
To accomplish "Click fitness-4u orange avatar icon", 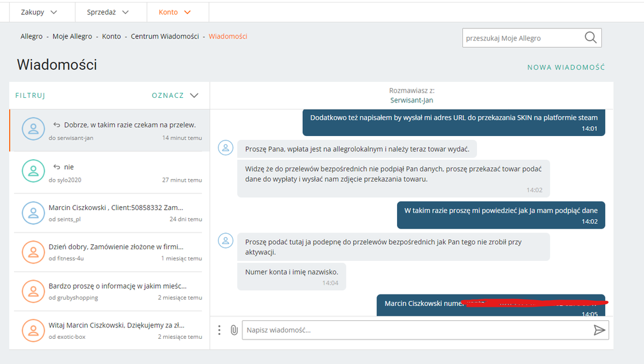I will click(34, 252).
